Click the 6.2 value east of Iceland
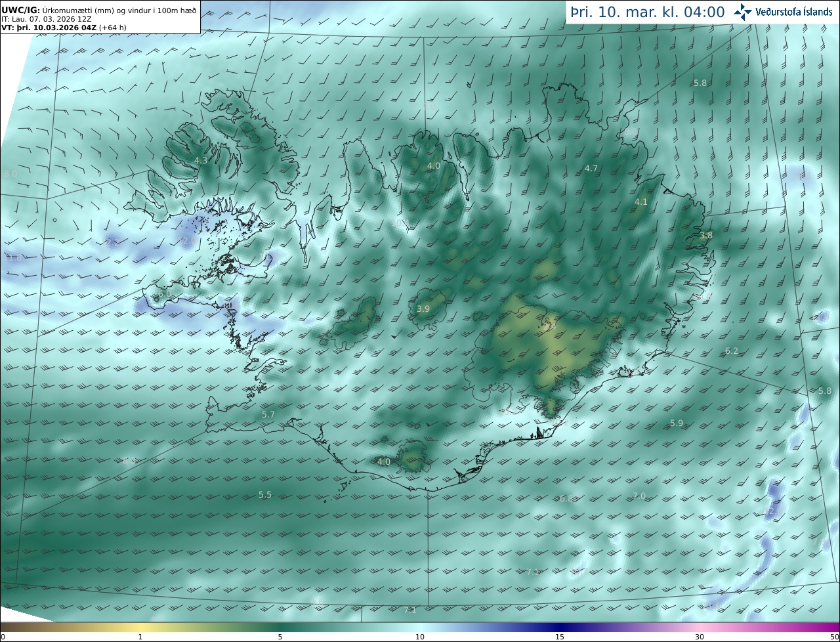Image resolution: width=840 pixels, height=642 pixels. click(x=732, y=351)
